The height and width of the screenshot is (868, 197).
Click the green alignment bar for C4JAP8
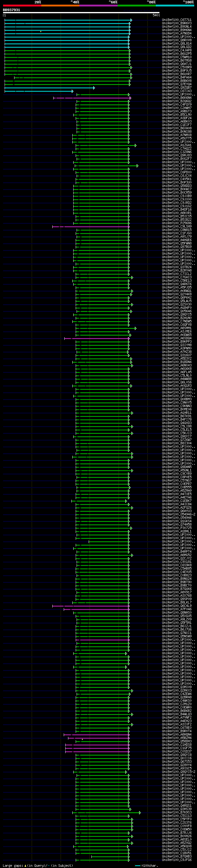coord(67,50)
